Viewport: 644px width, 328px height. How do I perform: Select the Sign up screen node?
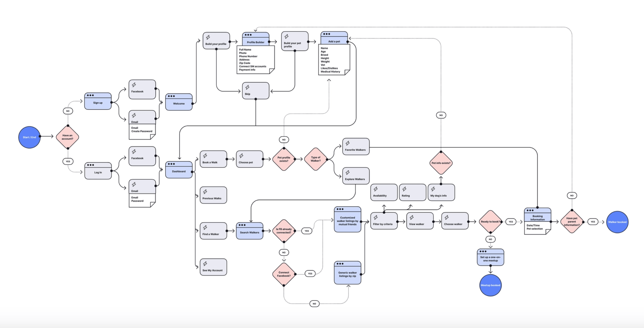coord(98,101)
